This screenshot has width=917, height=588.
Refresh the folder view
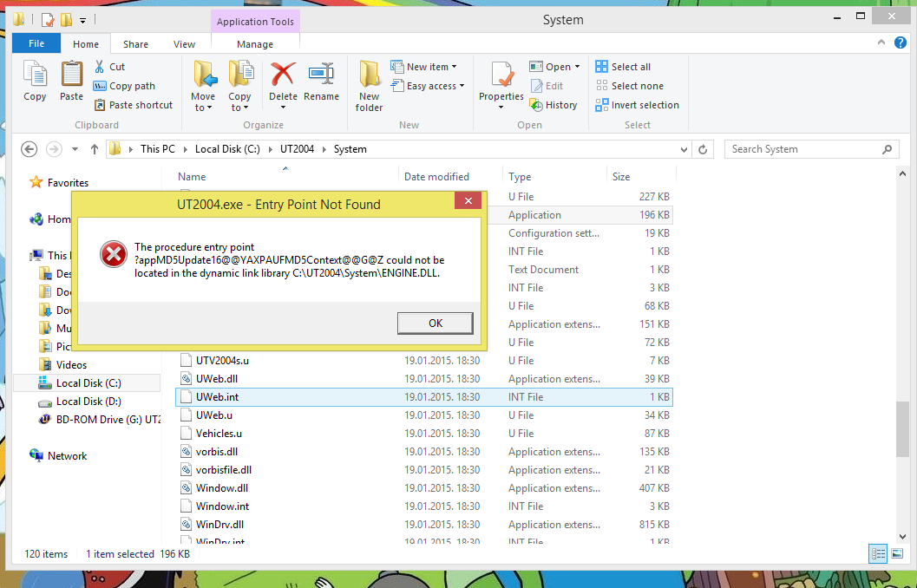coord(703,150)
